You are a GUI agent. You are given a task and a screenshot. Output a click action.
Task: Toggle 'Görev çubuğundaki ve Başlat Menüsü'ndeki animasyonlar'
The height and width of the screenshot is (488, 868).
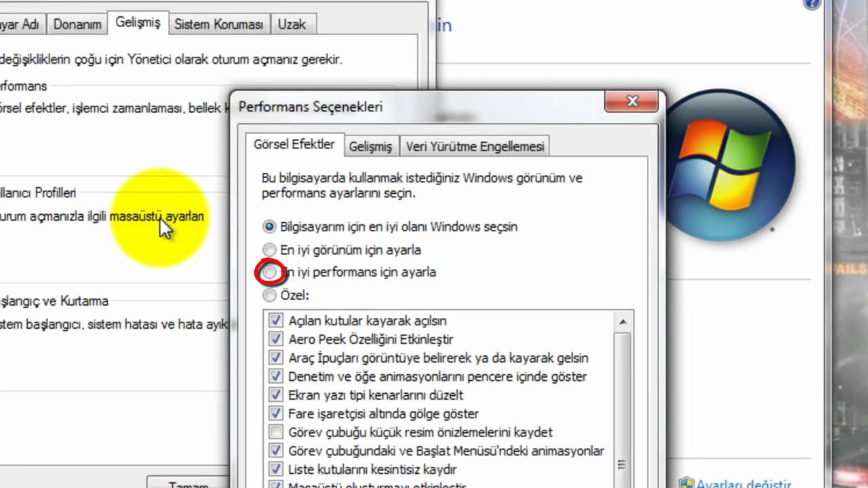tap(276, 450)
